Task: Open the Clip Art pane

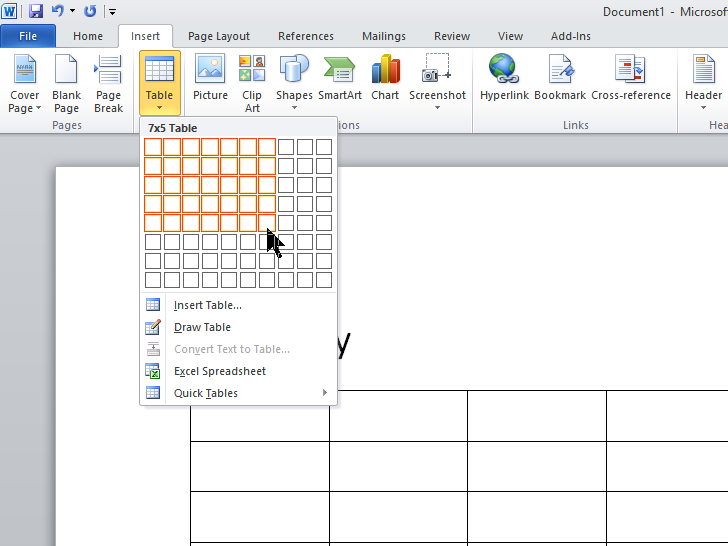Action: (252, 84)
